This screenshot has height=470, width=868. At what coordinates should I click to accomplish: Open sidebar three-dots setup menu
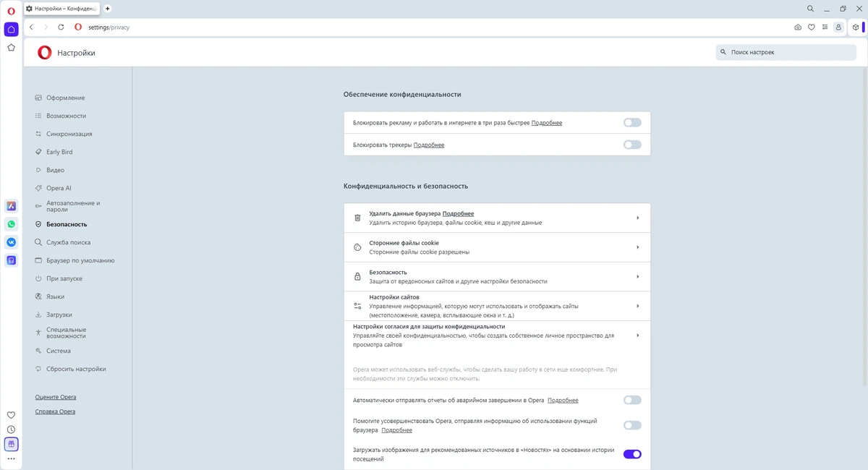click(11, 458)
